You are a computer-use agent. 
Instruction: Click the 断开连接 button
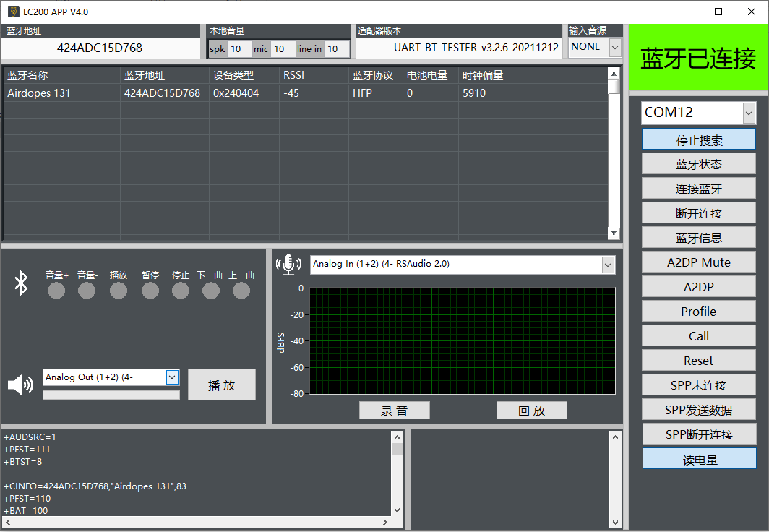pyautogui.click(x=699, y=213)
